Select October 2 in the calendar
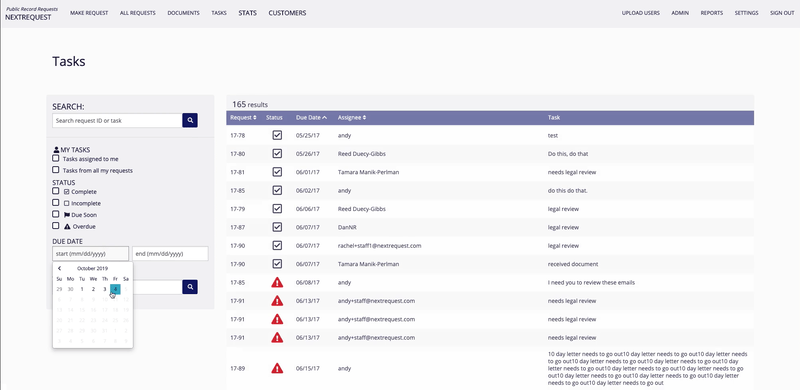Image resolution: width=800 pixels, height=390 pixels. [x=93, y=289]
